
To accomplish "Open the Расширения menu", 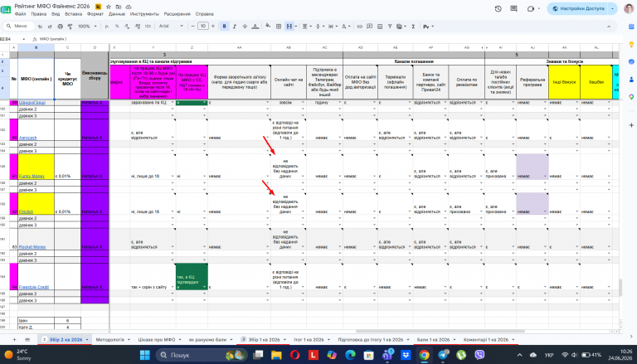I will 177,14.
